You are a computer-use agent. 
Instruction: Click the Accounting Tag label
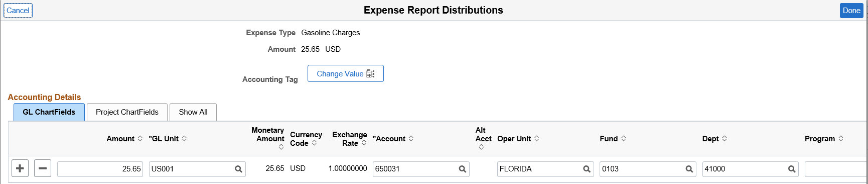point(270,79)
